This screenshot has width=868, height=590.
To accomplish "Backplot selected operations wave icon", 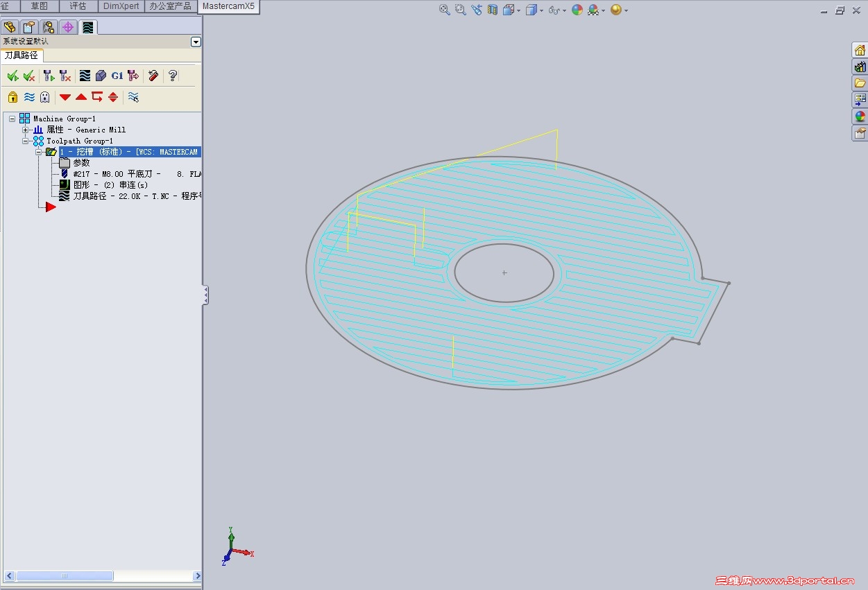I will coord(85,76).
